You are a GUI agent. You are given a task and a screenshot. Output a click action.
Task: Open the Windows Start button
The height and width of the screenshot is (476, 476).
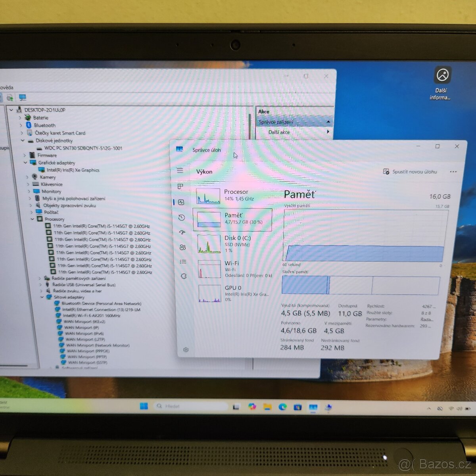click(x=144, y=406)
